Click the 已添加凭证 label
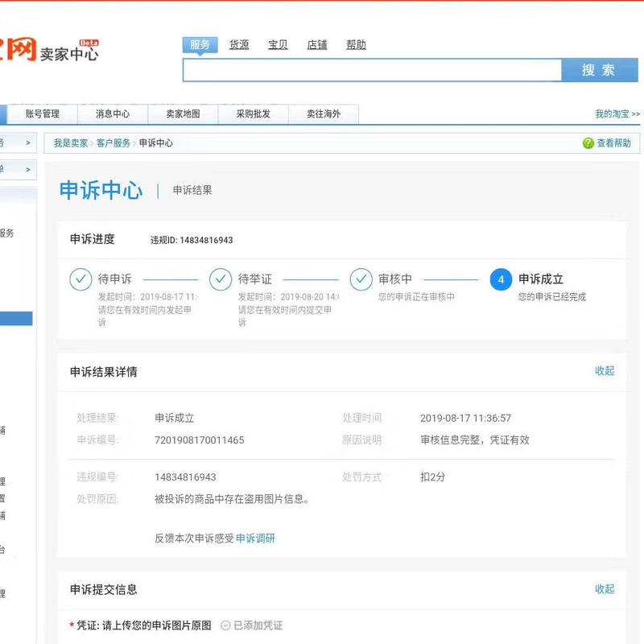Screen dimensions: 644x644 [x=258, y=625]
